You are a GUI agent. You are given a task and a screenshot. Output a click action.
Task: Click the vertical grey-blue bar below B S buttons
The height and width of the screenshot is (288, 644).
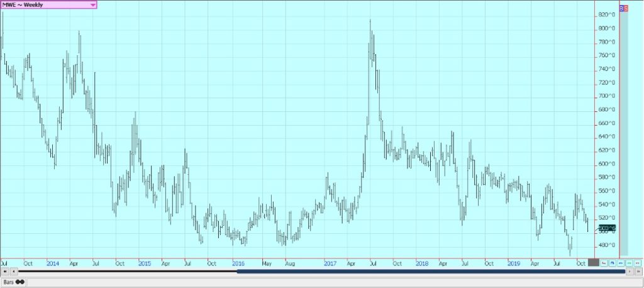(624, 133)
